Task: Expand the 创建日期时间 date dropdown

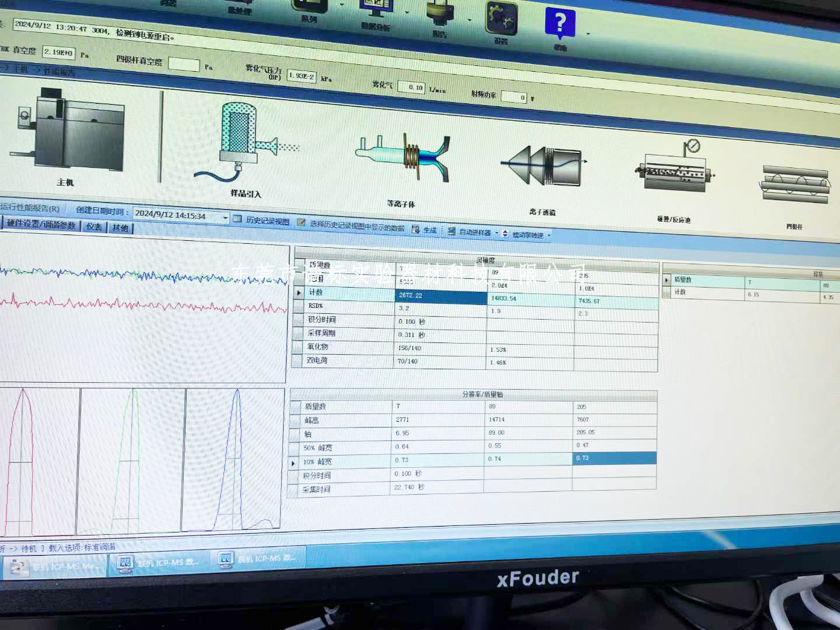Action: pyautogui.click(x=225, y=218)
